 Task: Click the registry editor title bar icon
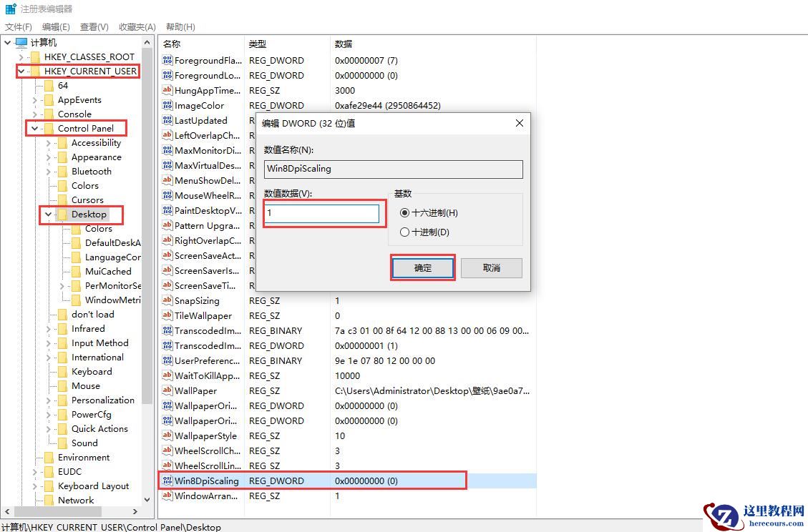pyautogui.click(x=9, y=9)
